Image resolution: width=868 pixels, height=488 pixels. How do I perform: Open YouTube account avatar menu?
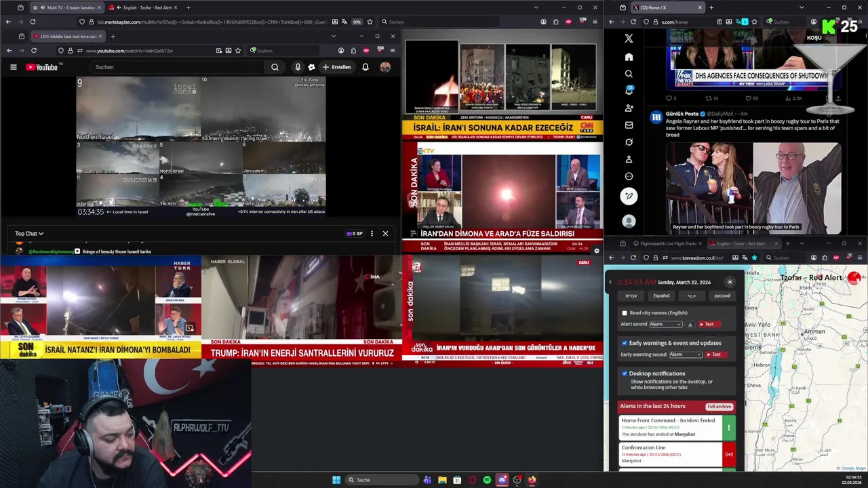[x=385, y=67]
